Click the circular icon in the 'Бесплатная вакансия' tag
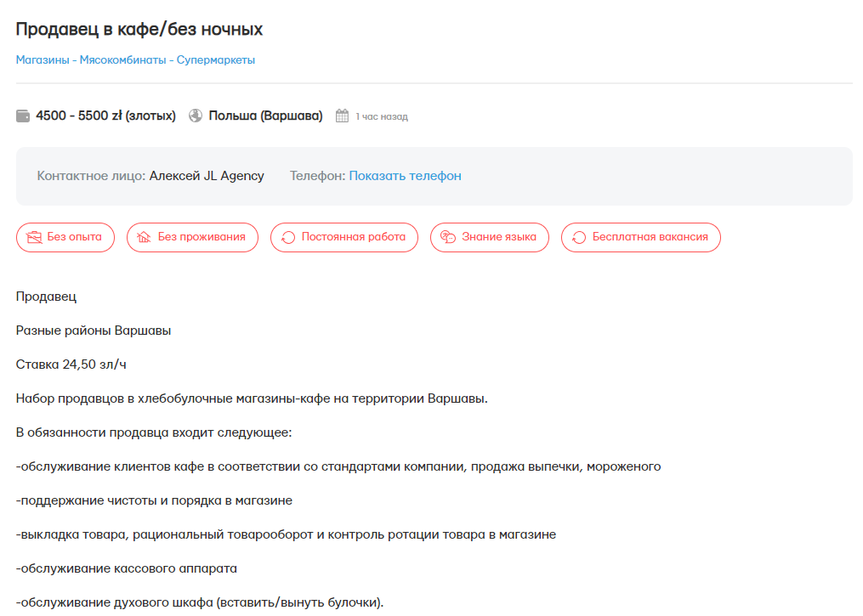Screen dimensions: 863x616 coord(579,237)
